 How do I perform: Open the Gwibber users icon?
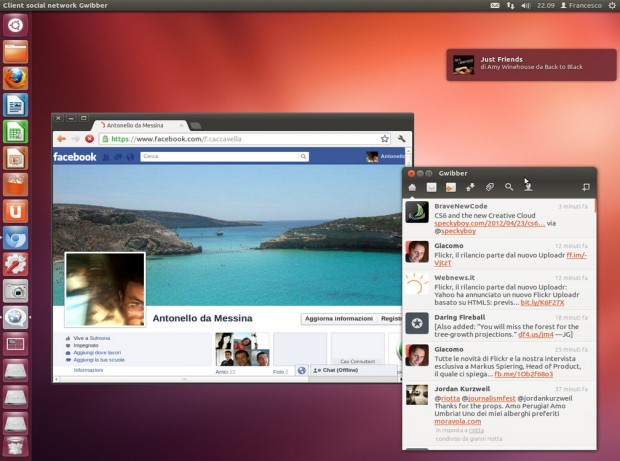pos(528,187)
